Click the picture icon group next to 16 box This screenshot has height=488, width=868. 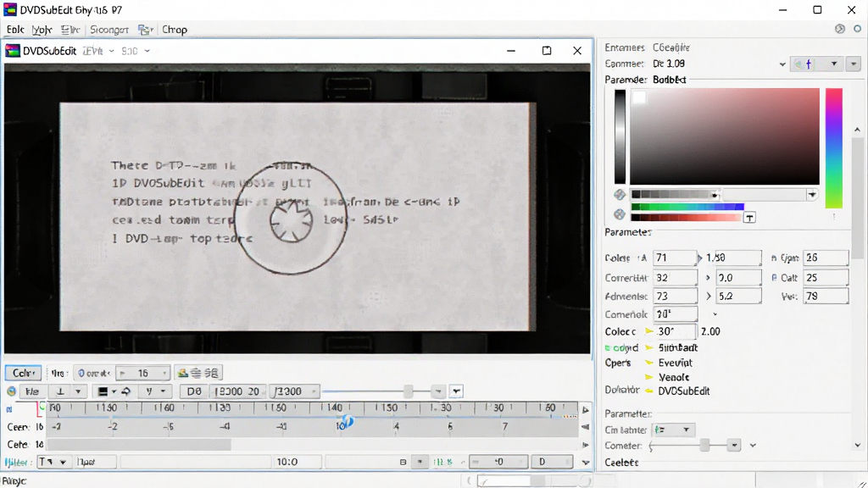pyautogui.click(x=198, y=374)
